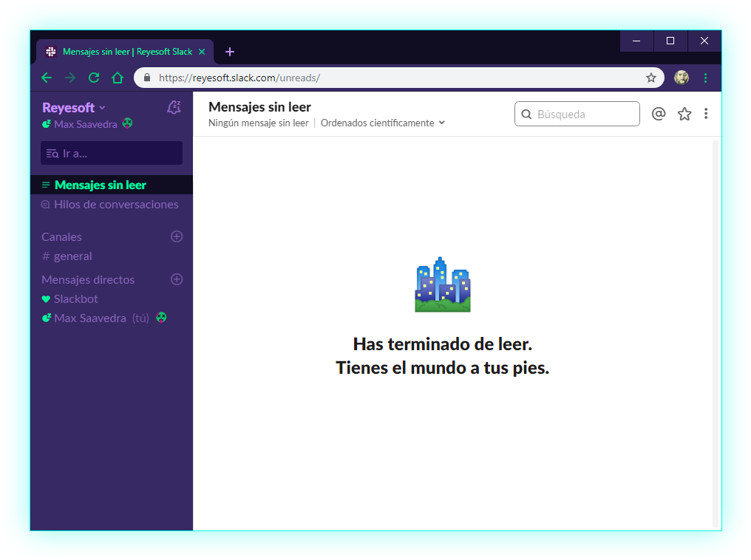
Task: Click the 'Ir a...' quick switcher field
Action: click(112, 154)
